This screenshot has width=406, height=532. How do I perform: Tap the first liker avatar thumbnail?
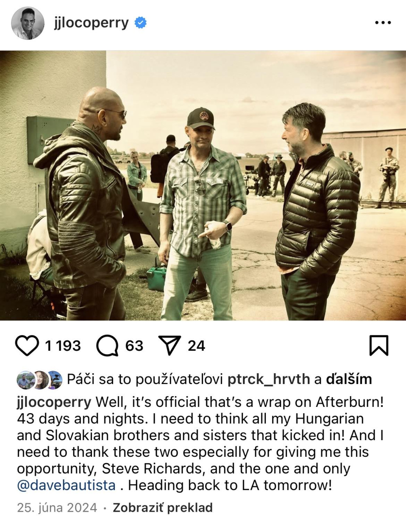click(x=26, y=379)
